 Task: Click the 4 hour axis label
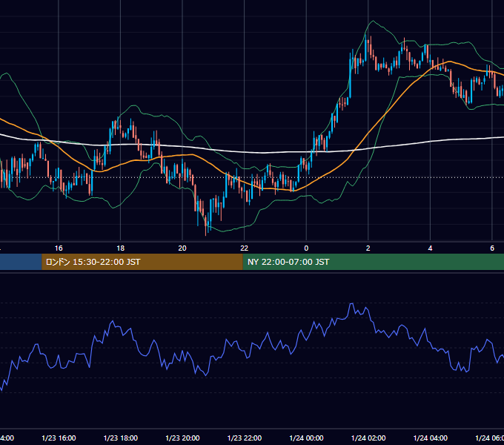point(430,248)
